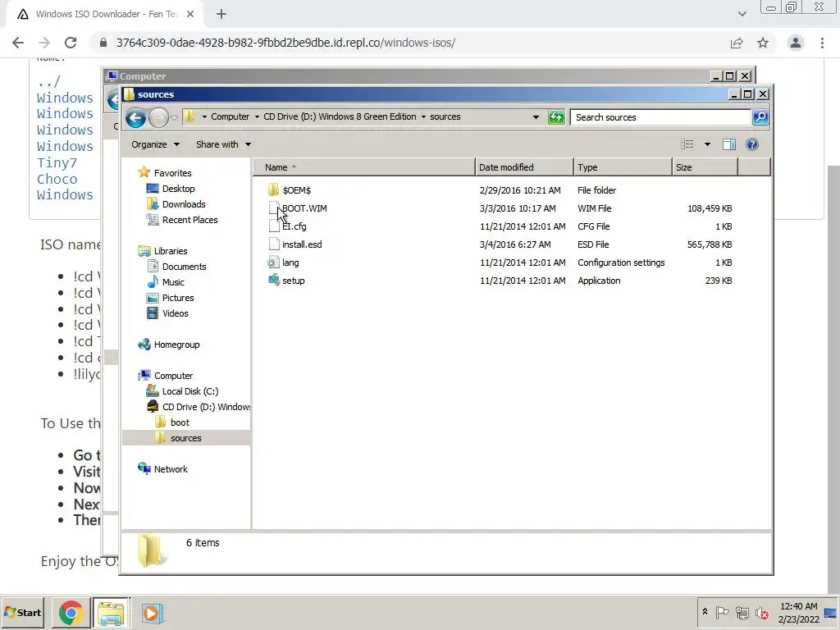Open the boot folder in tree
This screenshot has height=630, width=840.
(180, 422)
